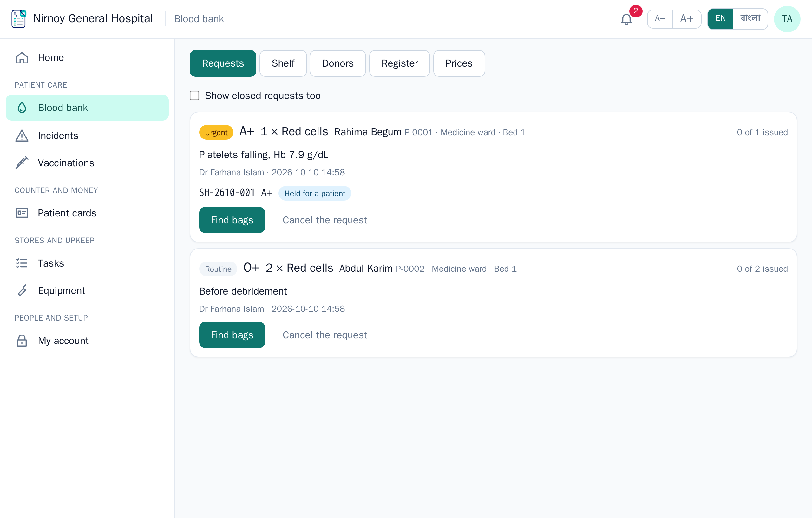Click the Routine badge on second request

point(218,269)
